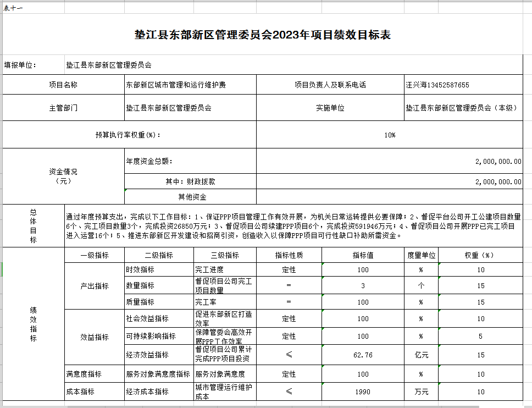The image size is (532, 408).
Task: Select the '成本指标' cell
Action: 95,392
